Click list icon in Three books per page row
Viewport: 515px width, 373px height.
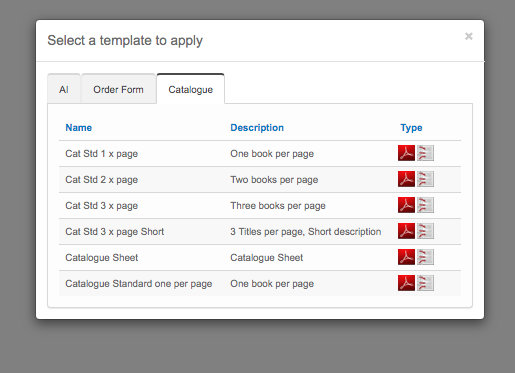425,205
